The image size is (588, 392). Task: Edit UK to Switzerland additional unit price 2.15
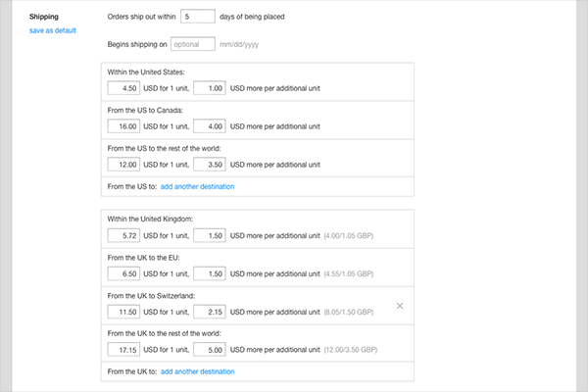click(x=210, y=311)
